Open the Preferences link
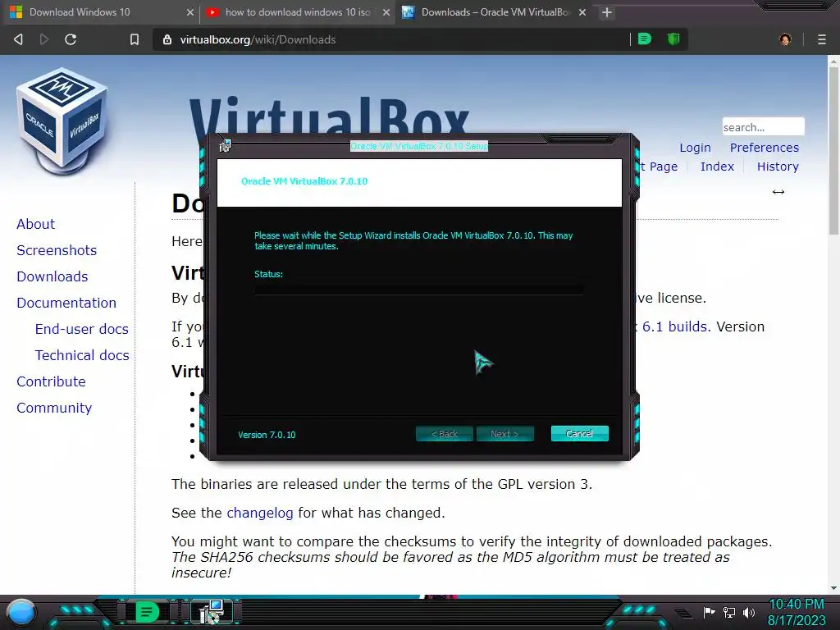 click(x=764, y=148)
